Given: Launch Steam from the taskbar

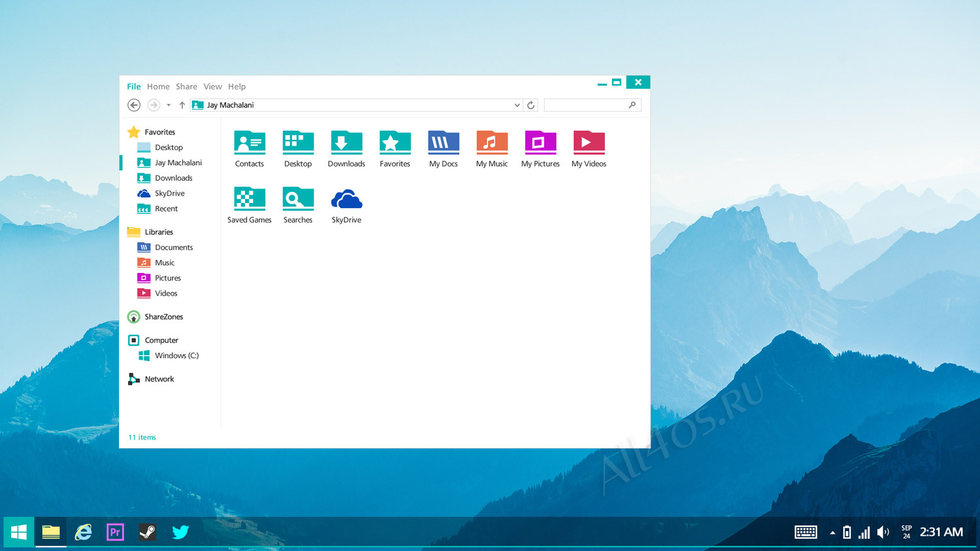Looking at the screenshot, I should tap(148, 532).
